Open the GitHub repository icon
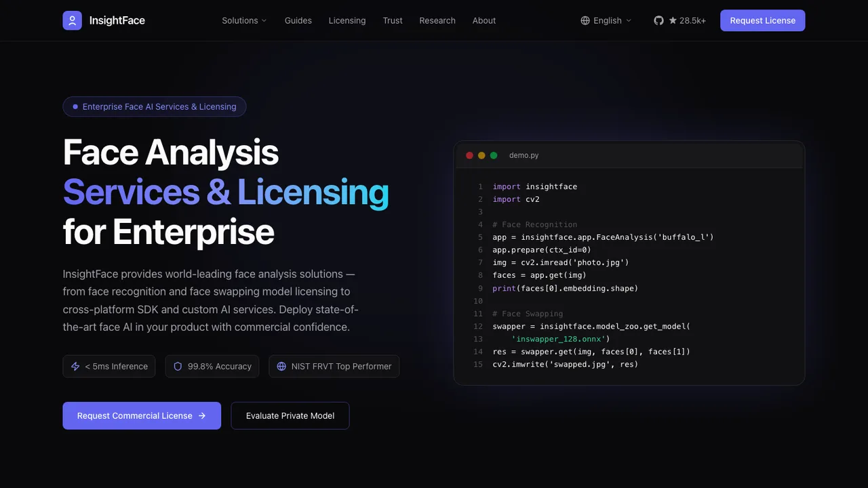Screen dimensions: 868x488 tap(658, 20)
